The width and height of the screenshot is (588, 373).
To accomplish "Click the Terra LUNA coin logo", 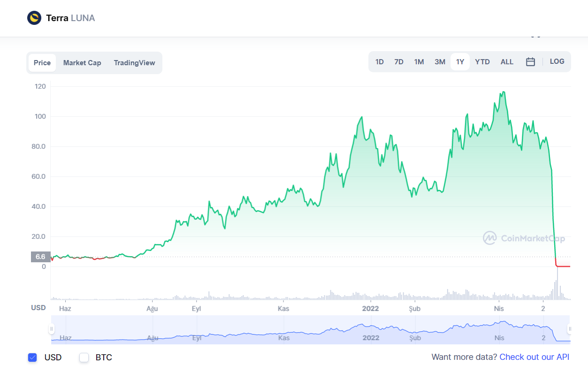I will tap(34, 18).
